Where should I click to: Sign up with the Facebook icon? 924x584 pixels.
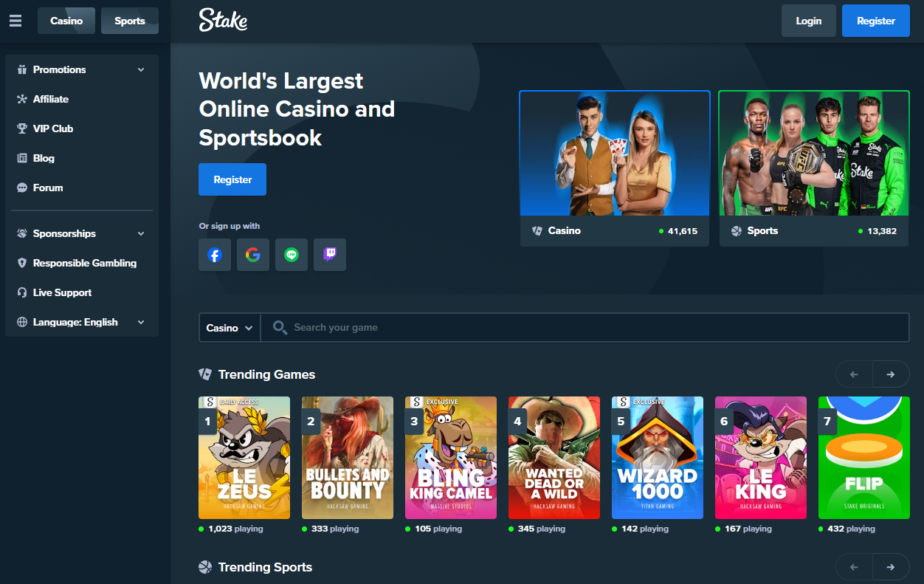point(215,255)
